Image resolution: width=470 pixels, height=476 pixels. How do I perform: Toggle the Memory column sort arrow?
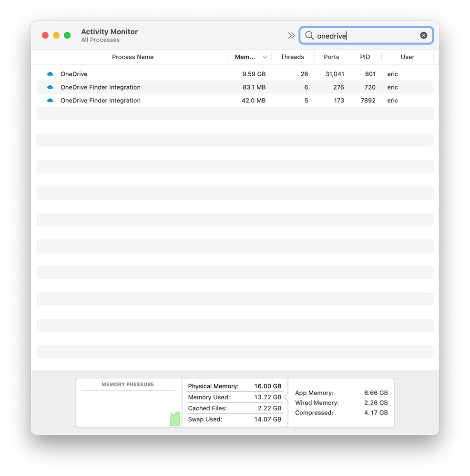click(x=265, y=57)
